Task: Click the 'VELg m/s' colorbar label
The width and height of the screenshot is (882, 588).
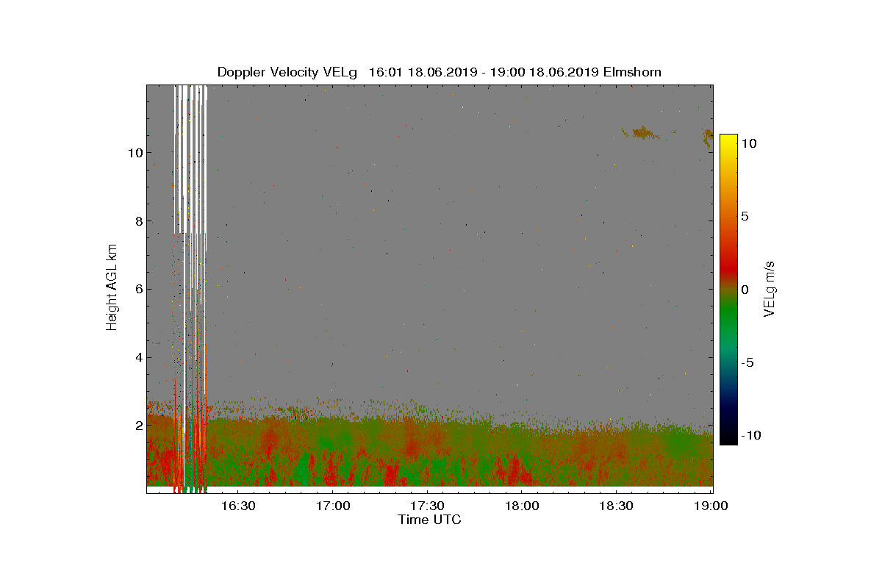Action: (x=770, y=289)
